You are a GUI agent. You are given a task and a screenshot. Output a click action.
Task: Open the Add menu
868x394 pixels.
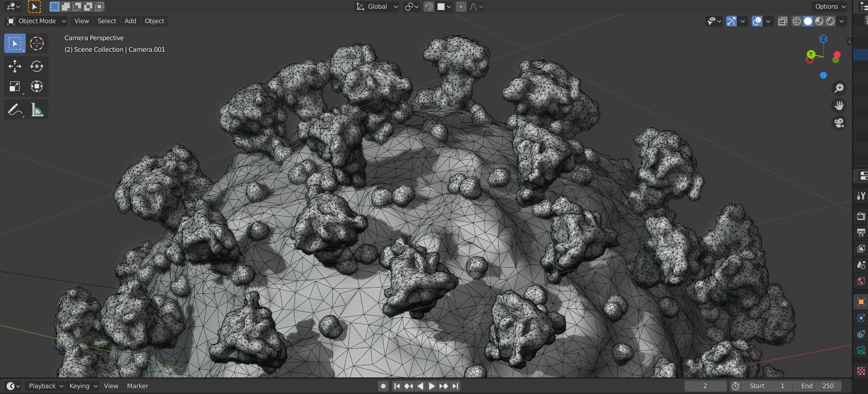pyautogui.click(x=130, y=21)
